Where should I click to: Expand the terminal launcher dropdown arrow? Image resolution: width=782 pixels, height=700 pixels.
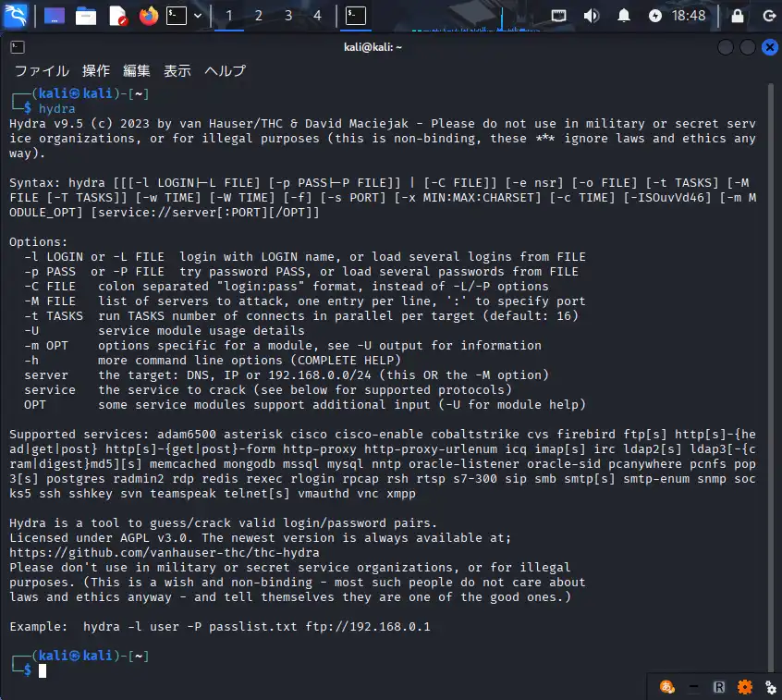(x=198, y=16)
